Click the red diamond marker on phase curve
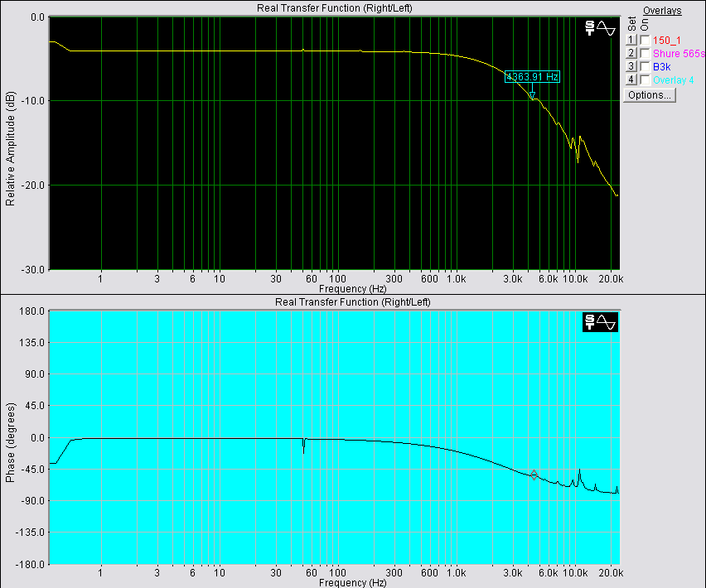Image resolution: width=706 pixels, height=588 pixels. click(x=534, y=475)
